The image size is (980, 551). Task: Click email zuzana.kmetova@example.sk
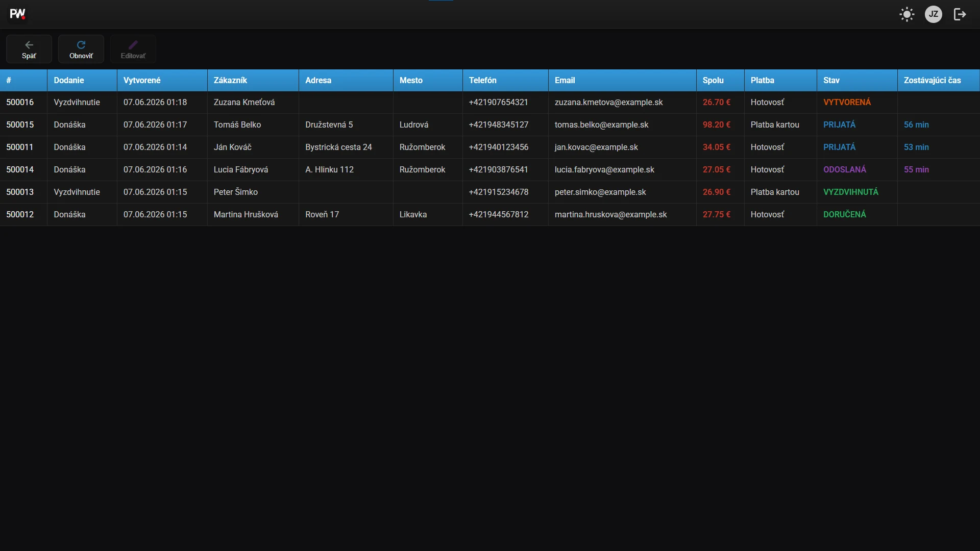coord(609,102)
